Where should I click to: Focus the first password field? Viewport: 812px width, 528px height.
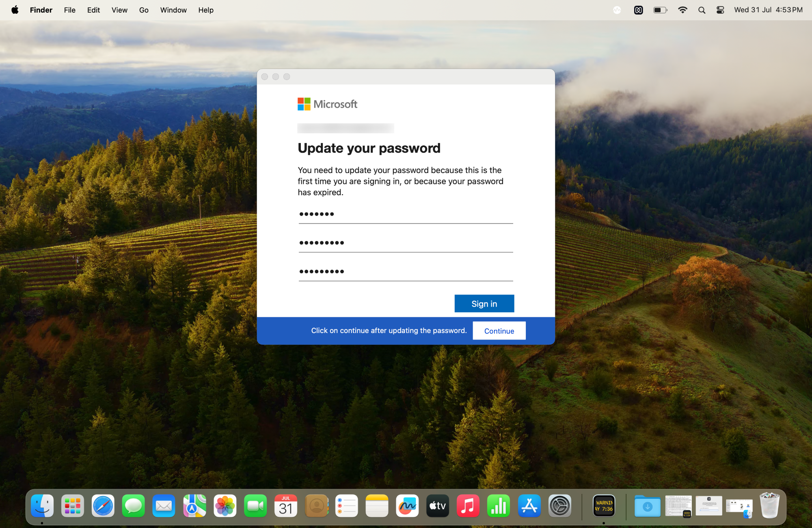(406, 214)
